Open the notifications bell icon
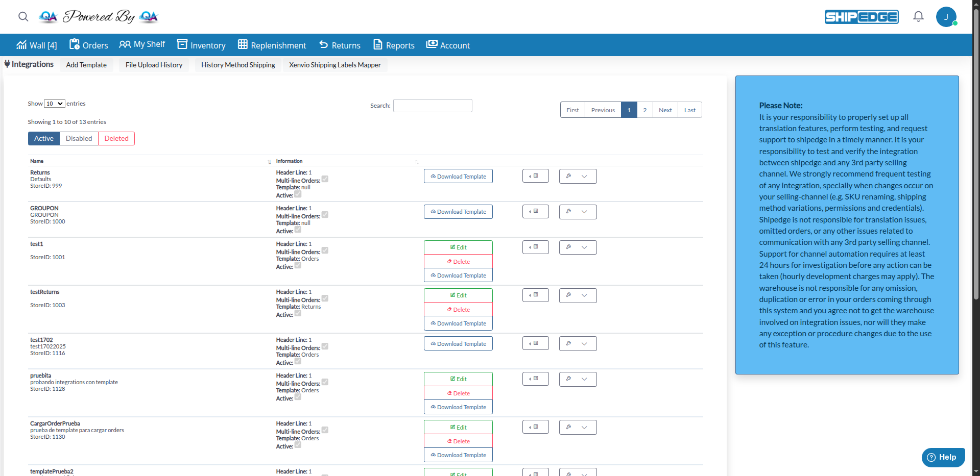Image resolution: width=980 pixels, height=476 pixels. point(918,16)
